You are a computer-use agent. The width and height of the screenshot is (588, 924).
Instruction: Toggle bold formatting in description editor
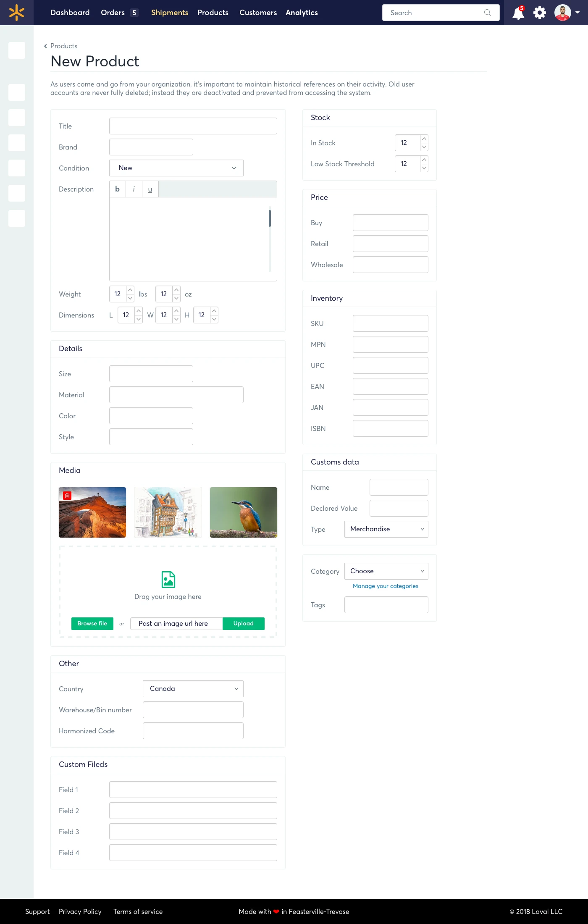coord(117,189)
